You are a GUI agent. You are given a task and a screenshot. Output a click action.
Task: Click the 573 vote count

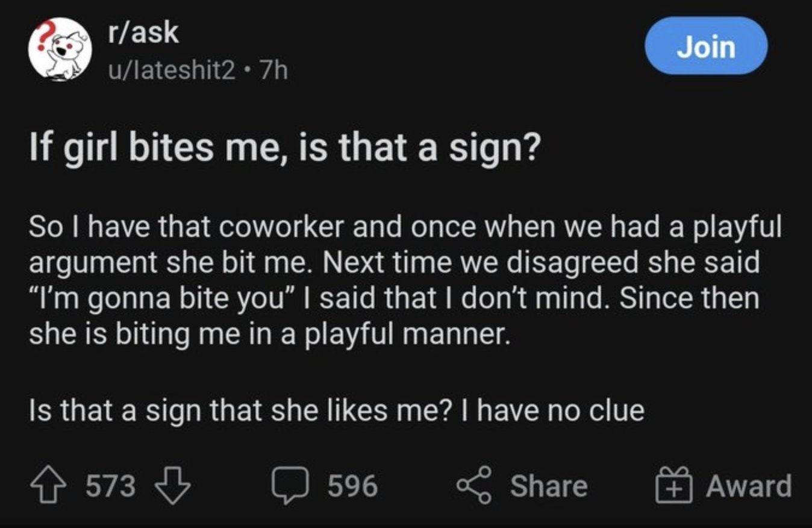pos(111,486)
